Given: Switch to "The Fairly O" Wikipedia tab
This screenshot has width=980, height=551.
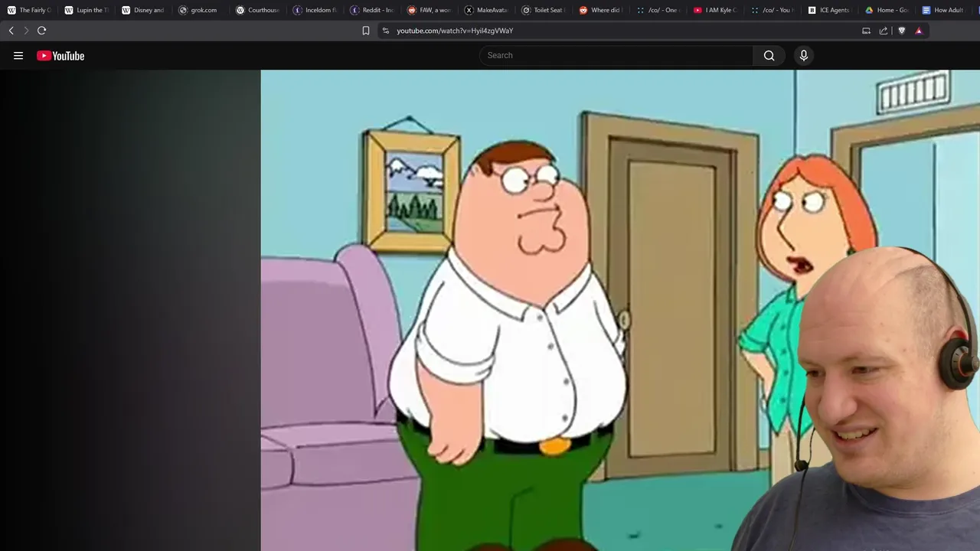Looking at the screenshot, I should (29, 10).
